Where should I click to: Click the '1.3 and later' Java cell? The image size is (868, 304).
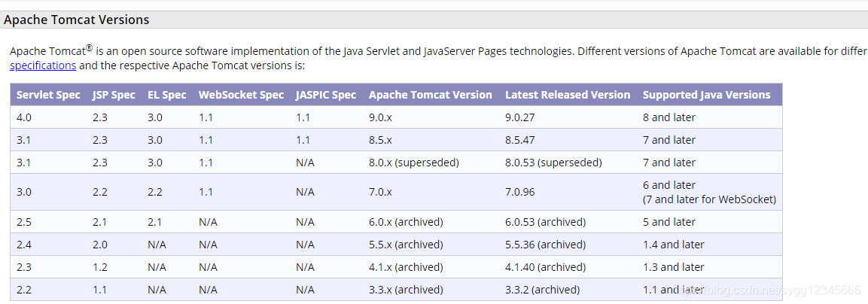point(673,267)
